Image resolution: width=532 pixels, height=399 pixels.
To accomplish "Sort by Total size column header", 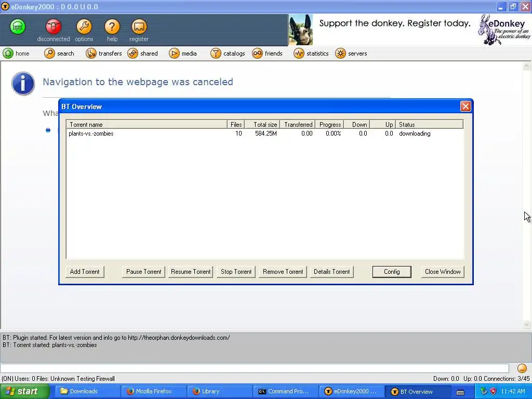I will [x=262, y=125].
